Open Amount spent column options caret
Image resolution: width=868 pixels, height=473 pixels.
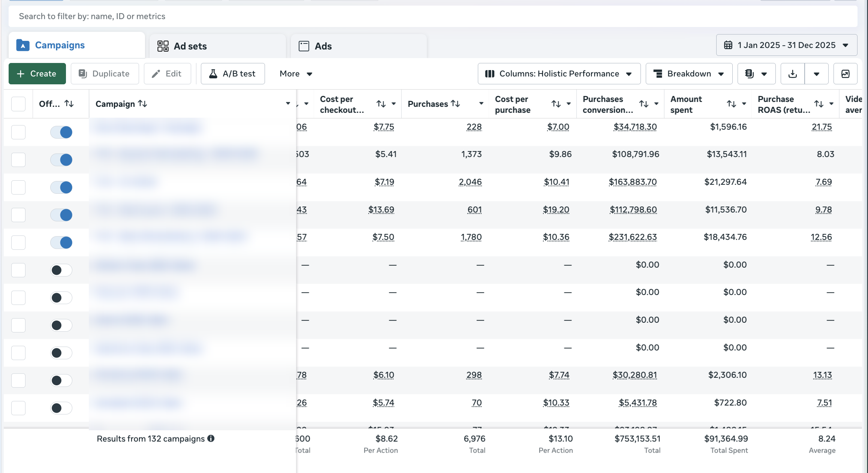click(744, 104)
